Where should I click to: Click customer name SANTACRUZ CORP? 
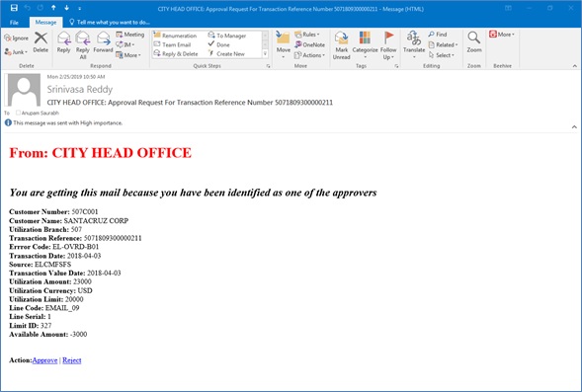click(x=96, y=220)
